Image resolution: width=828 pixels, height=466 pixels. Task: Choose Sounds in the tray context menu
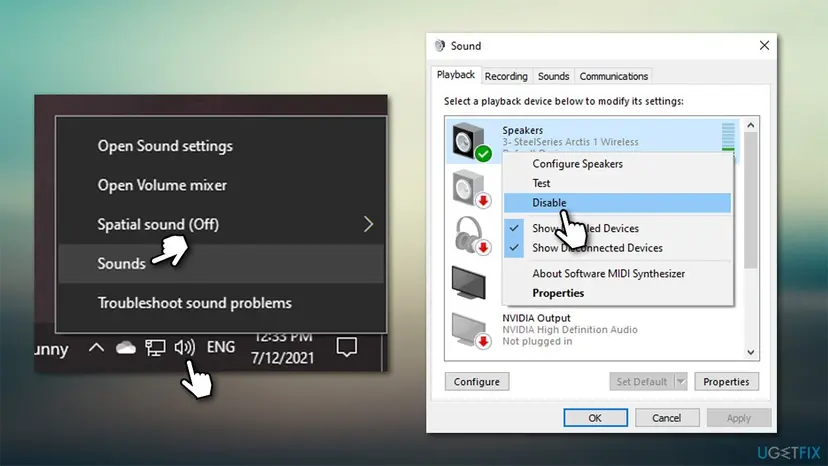[x=221, y=263]
